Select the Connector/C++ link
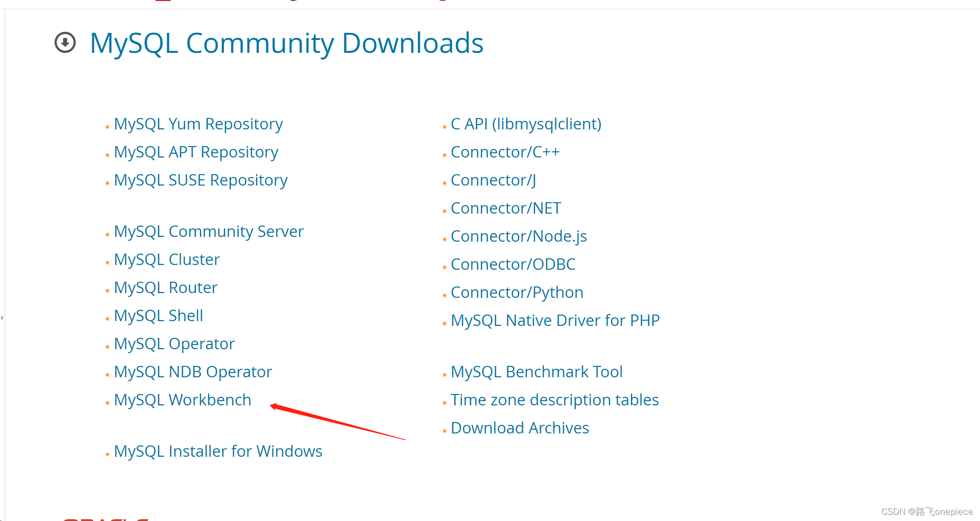980x521 pixels. tap(505, 152)
